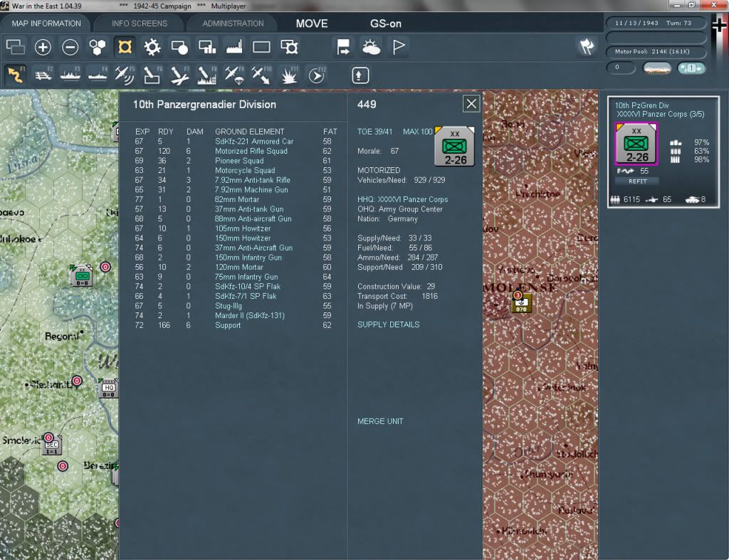Click the MOTORIZED status label
The height and width of the screenshot is (560, 729).
click(379, 171)
